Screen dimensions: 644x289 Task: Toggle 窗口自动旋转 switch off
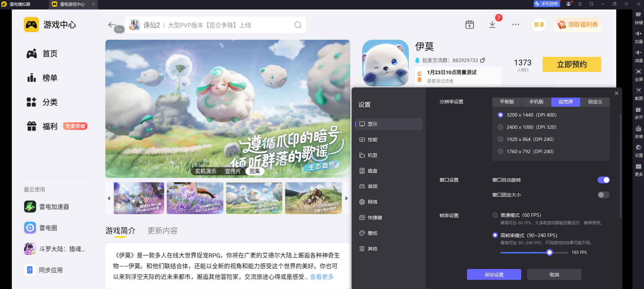point(604,180)
